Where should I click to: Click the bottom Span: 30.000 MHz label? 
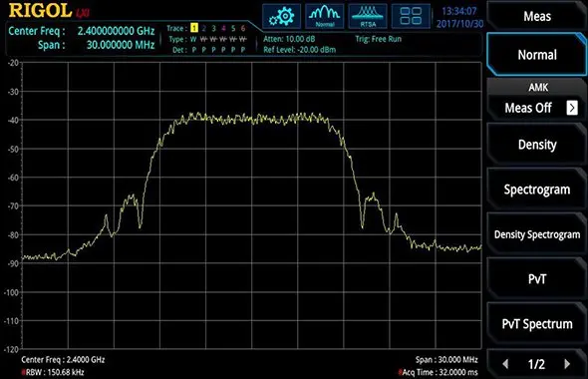click(446, 359)
